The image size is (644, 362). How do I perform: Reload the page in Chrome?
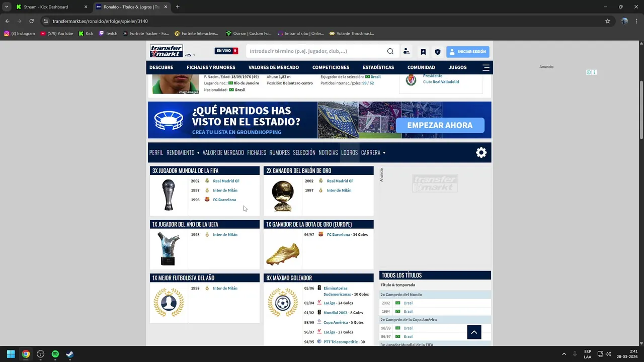(31, 21)
